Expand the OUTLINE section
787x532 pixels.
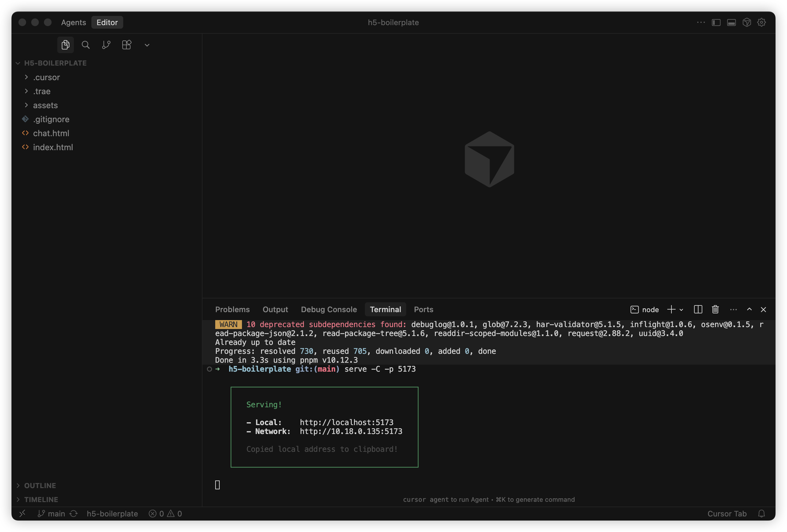[40, 485]
